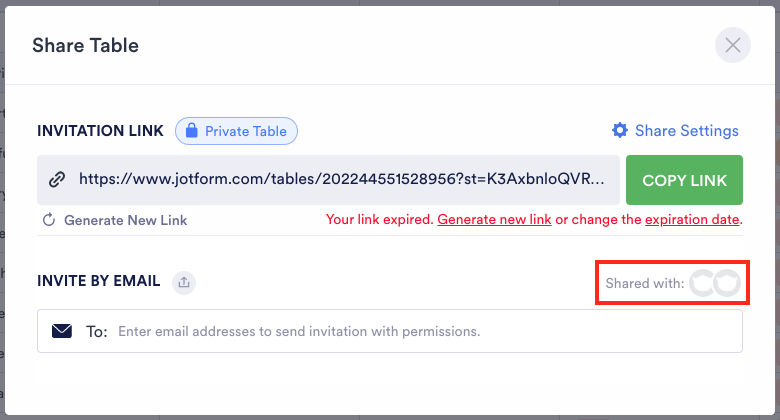780x420 pixels.
Task: Follow the red underlined Generate new link
Action: [494, 219]
